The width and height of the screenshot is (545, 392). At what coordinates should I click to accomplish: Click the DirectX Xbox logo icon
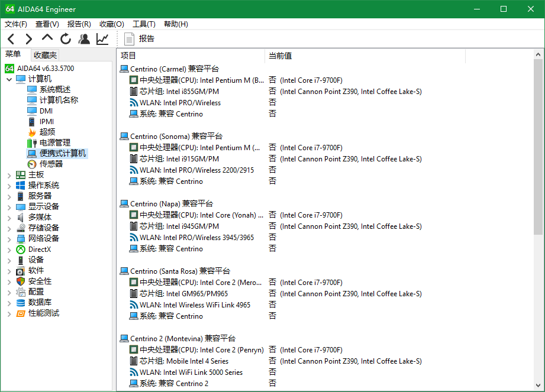point(21,250)
